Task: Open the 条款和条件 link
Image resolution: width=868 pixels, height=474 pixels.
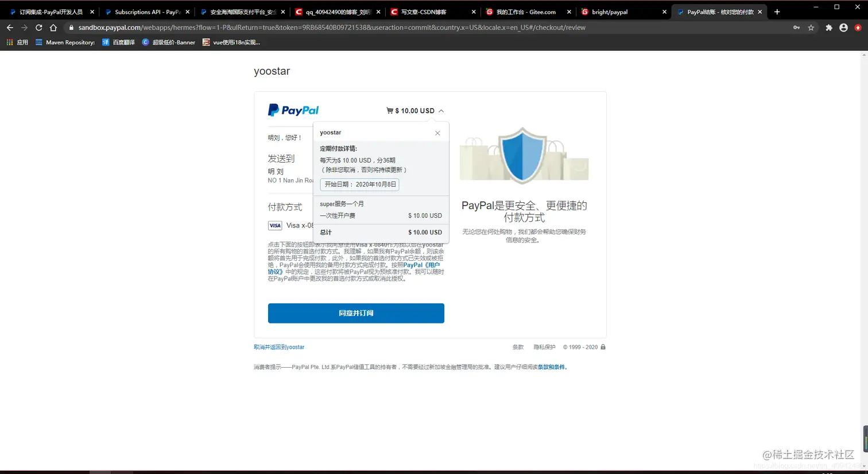Action: pos(551,367)
